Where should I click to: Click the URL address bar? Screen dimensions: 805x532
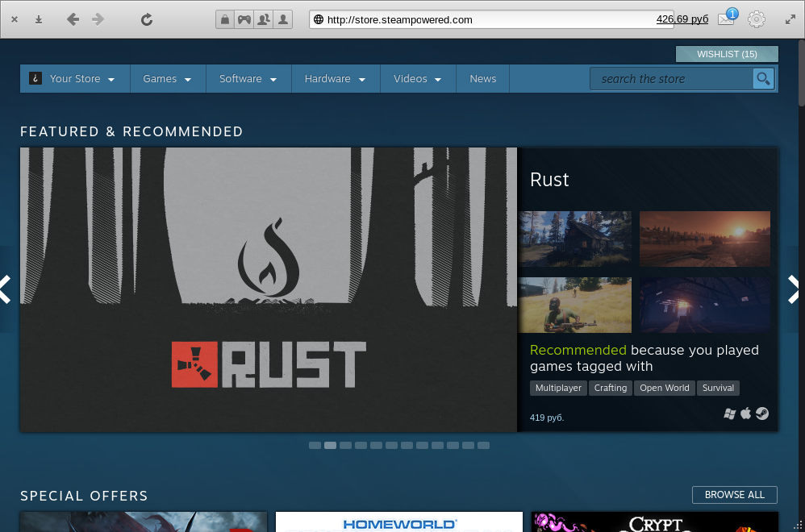click(490, 19)
